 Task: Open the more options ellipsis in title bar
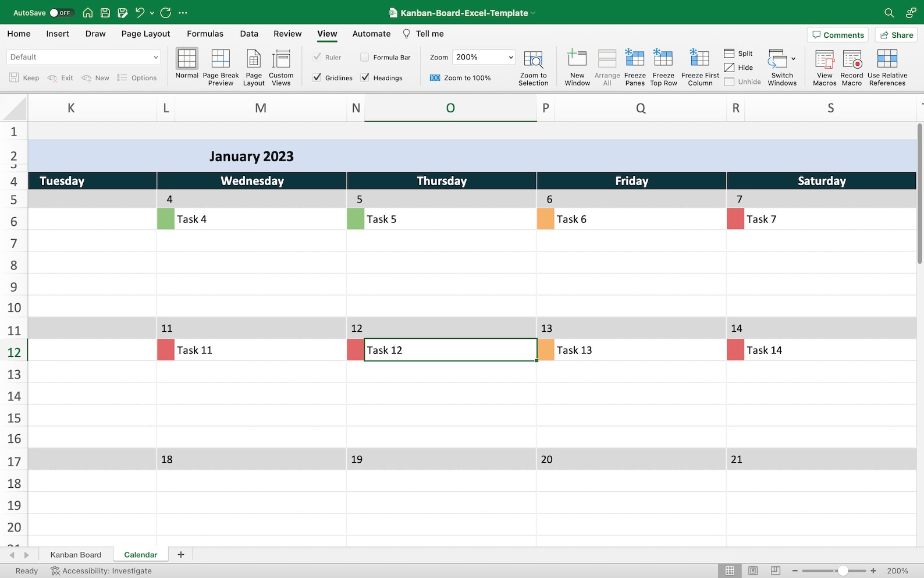[183, 12]
